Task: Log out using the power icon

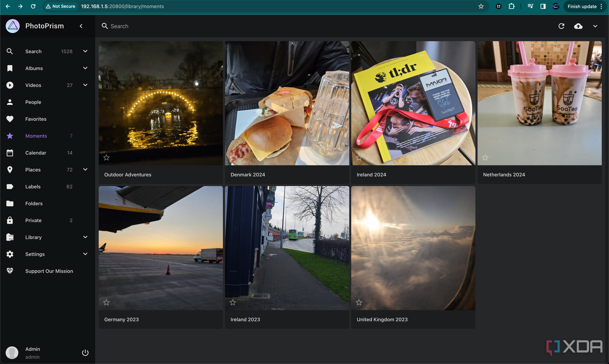Action: click(x=85, y=353)
